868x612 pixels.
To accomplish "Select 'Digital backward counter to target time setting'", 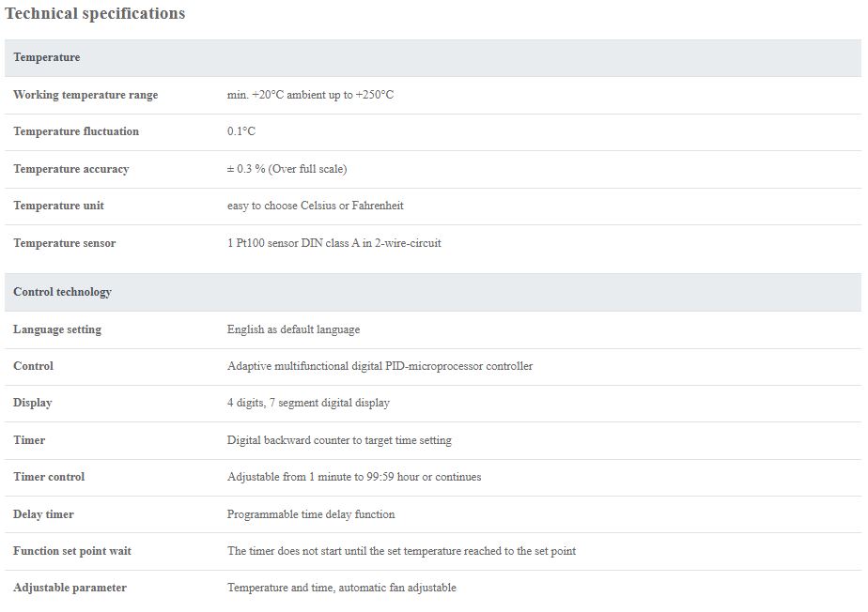I will point(339,440).
